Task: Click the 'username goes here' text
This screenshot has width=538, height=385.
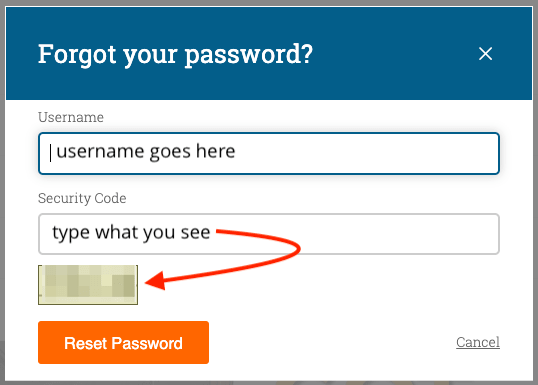Action: click(x=145, y=151)
